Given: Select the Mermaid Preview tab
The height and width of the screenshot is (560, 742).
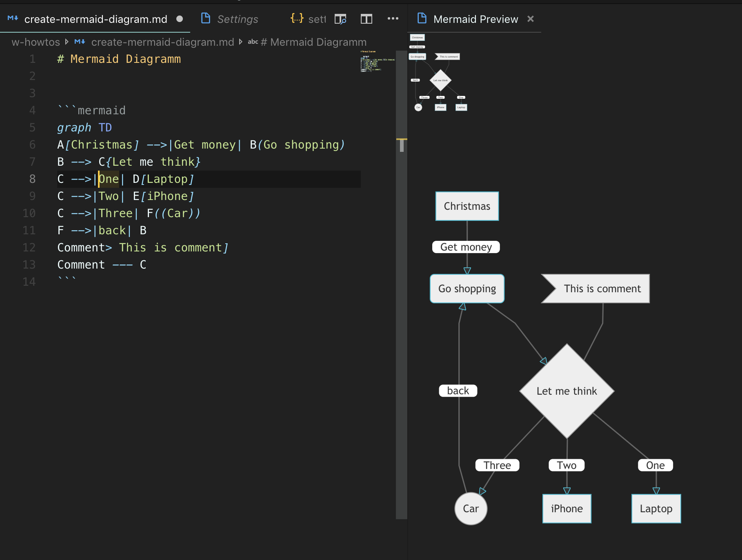Looking at the screenshot, I should pyautogui.click(x=475, y=19).
